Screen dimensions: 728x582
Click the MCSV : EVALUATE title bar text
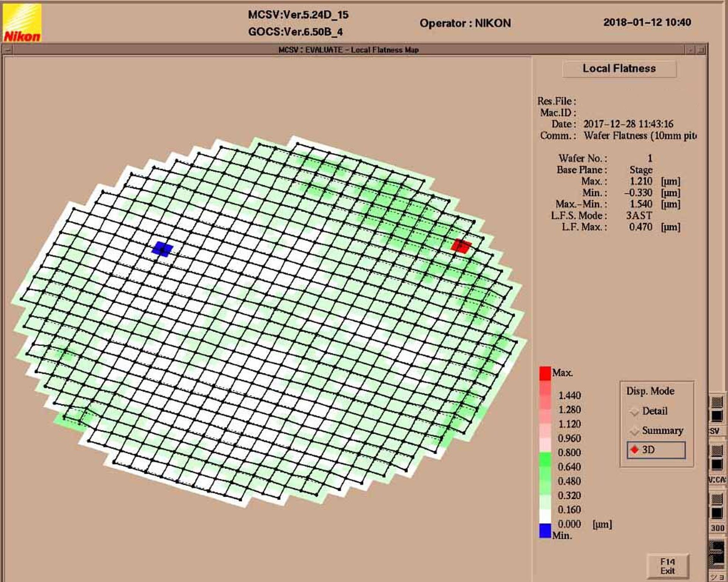348,50
